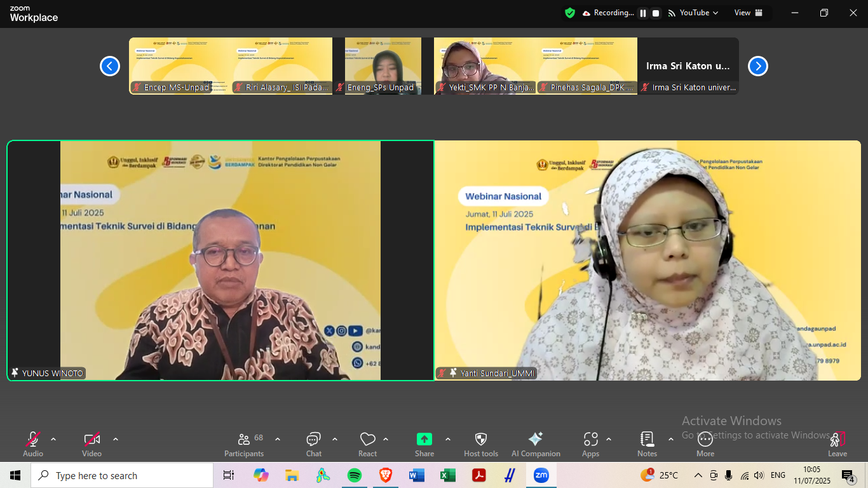Show hidden system tray icons
The height and width of the screenshot is (488, 868).
(x=698, y=475)
